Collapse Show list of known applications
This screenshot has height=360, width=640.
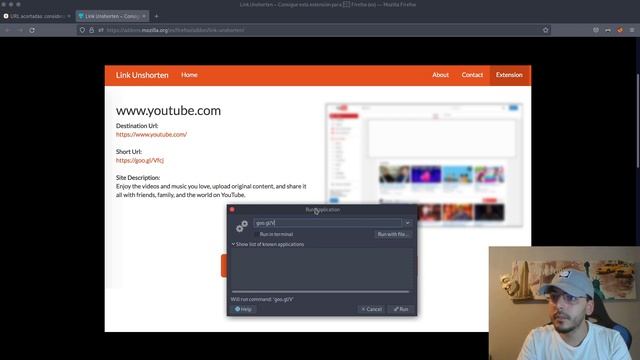point(268,244)
